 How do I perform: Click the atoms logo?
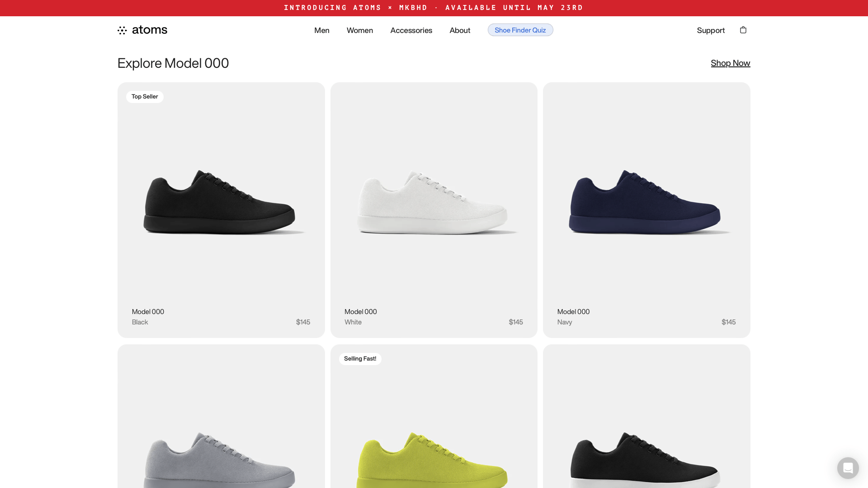[x=142, y=30]
